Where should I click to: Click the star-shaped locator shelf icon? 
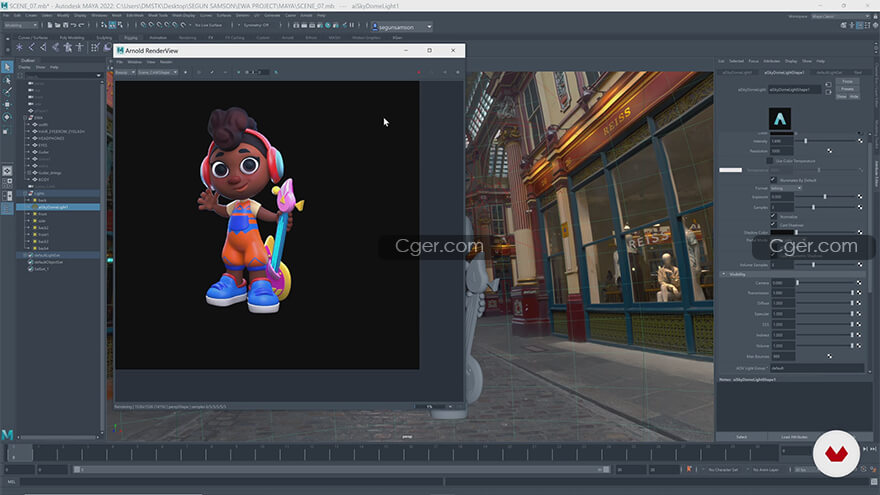pos(19,47)
